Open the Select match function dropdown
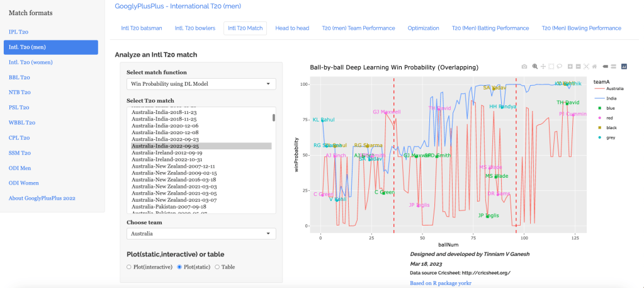This screenshot has height=288, width=644. [201, 84]
